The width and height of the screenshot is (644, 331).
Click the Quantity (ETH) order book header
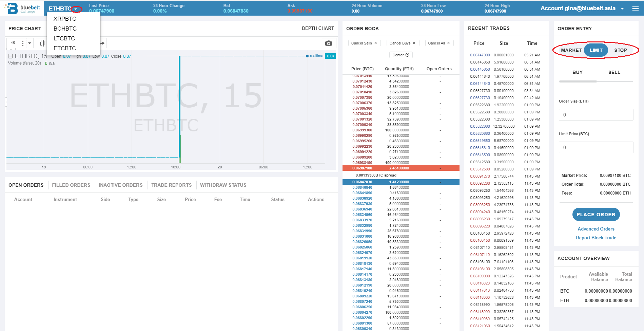(x=399, y=69)
